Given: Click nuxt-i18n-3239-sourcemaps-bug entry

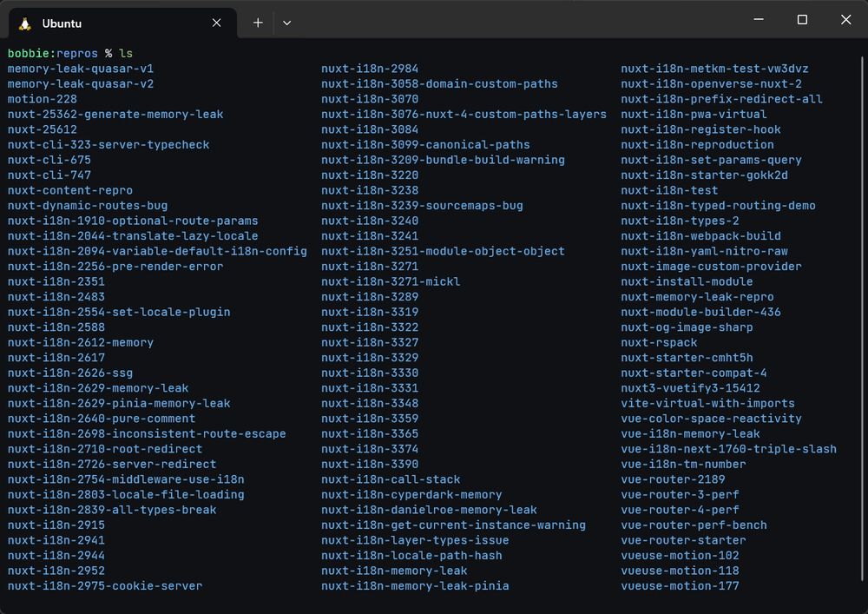Looking at the screenshot, I should 422,206.
